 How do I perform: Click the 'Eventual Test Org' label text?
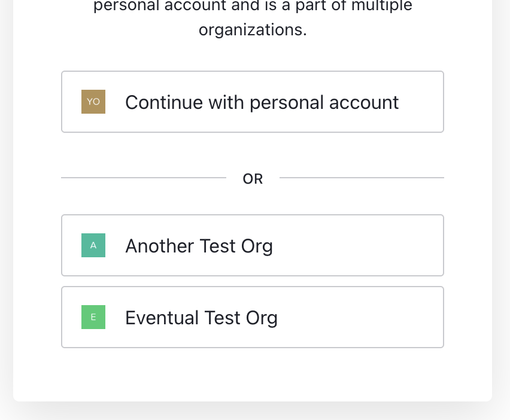(x=201, y=318)
